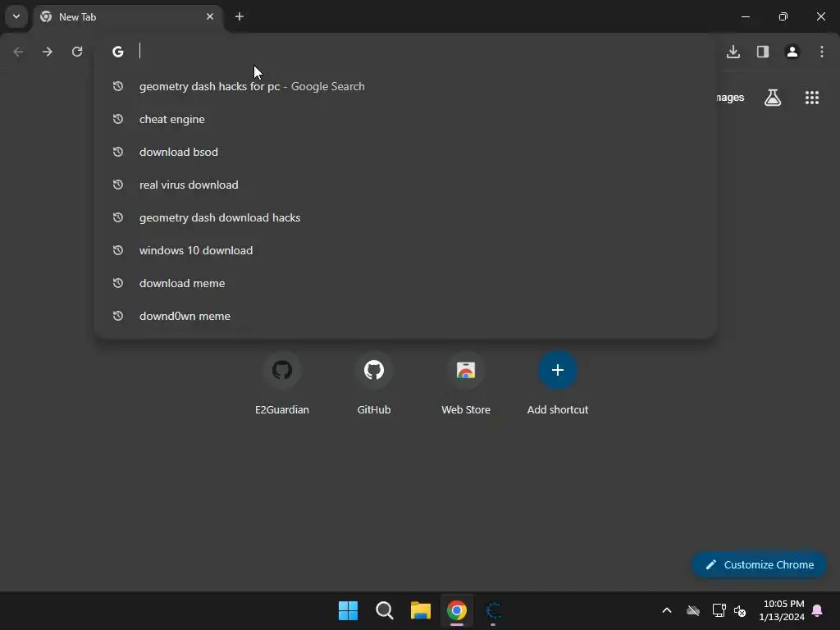The image size is (840, 630).
Task: Select the New Tab browser tab
Action: click(128, 17)
